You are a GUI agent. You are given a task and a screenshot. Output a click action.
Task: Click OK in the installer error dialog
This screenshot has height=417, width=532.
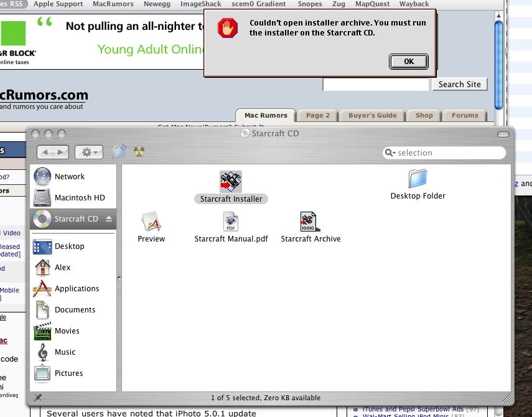pos(409,62)
